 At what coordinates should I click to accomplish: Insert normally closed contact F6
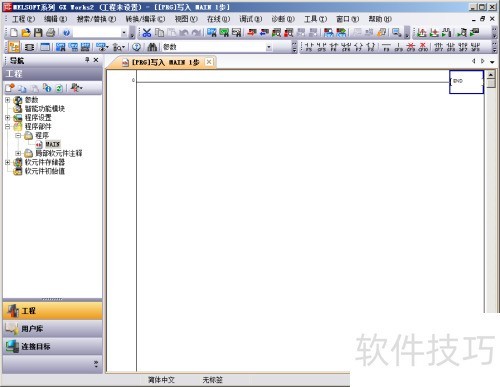334,47
